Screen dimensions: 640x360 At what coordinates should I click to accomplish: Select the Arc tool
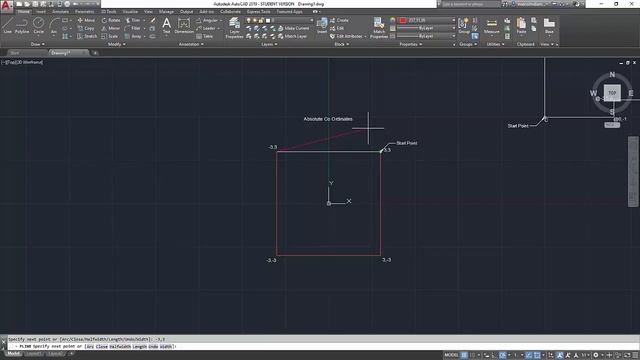coord(53,25)
